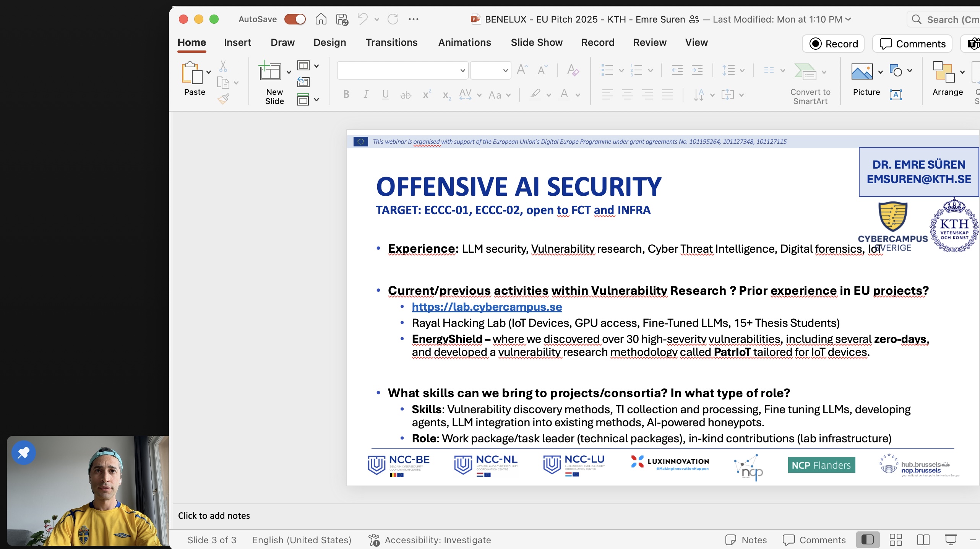This screenshot has height=549, width=980.
Task: Click the Format Painter brush icon
Action: pyautogui.click(x=224, y=99)
